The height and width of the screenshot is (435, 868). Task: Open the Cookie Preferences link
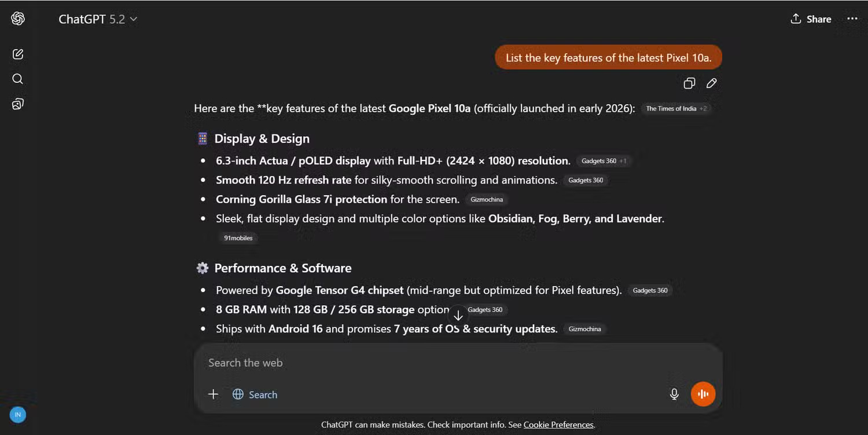pos(558,425)
